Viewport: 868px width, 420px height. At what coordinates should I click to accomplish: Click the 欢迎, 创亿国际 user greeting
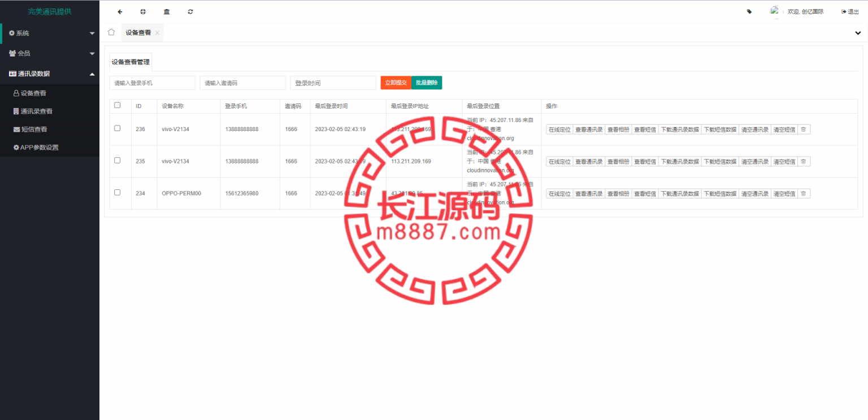(x=806, y=11)
